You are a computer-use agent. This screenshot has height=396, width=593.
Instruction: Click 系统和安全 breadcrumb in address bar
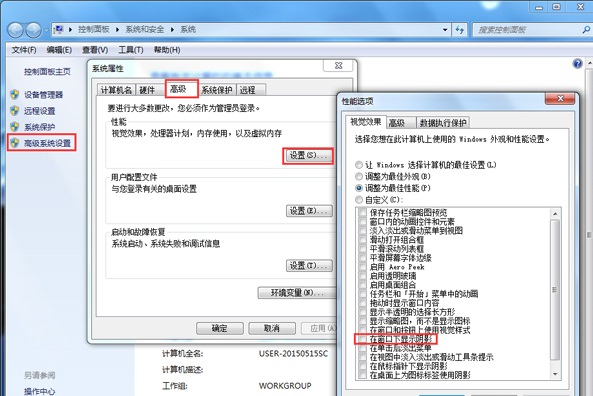tap(145, 30)
